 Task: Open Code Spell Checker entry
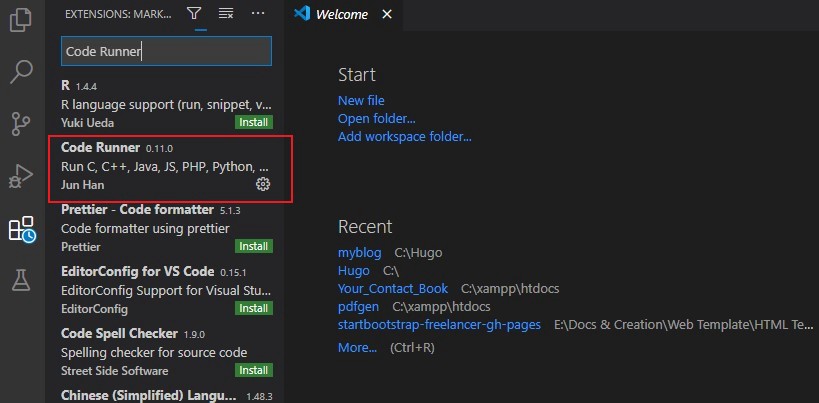(166, 352)
